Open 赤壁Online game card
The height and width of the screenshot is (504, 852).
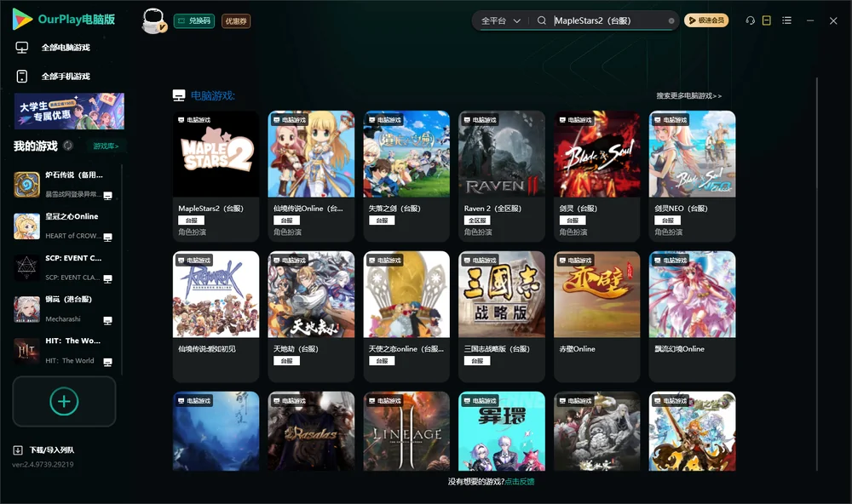pyautogui.click(x=596, y=316)
